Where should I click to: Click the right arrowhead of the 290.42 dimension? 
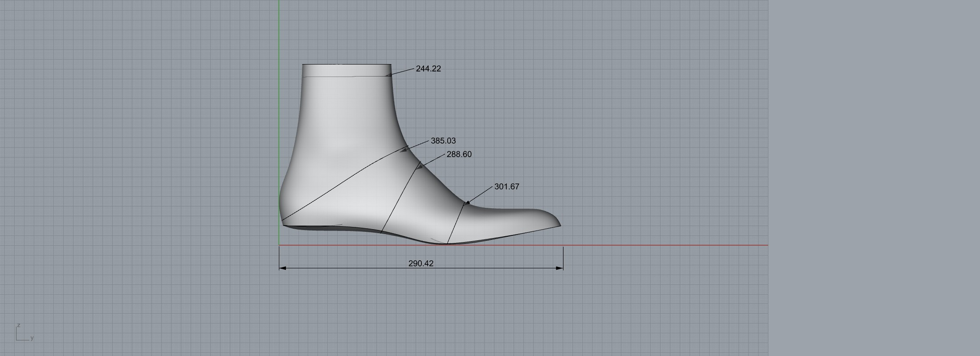pos(560,268)
